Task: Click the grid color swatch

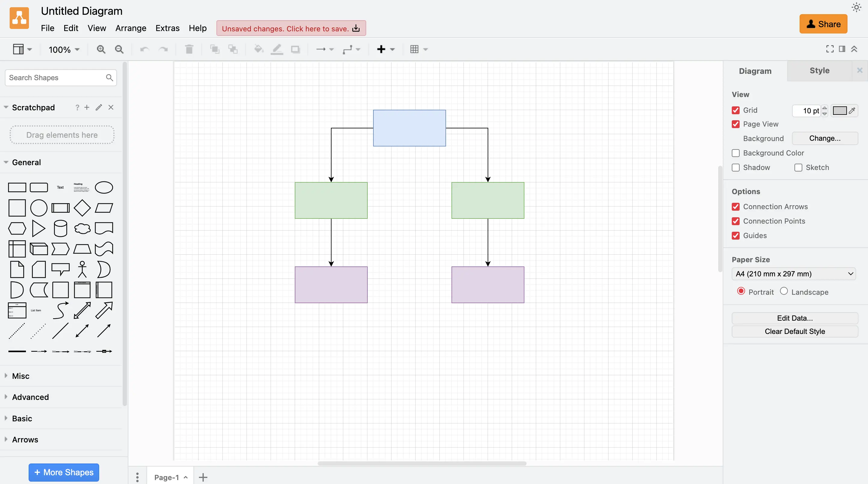Action: click(x=839, y=110)
